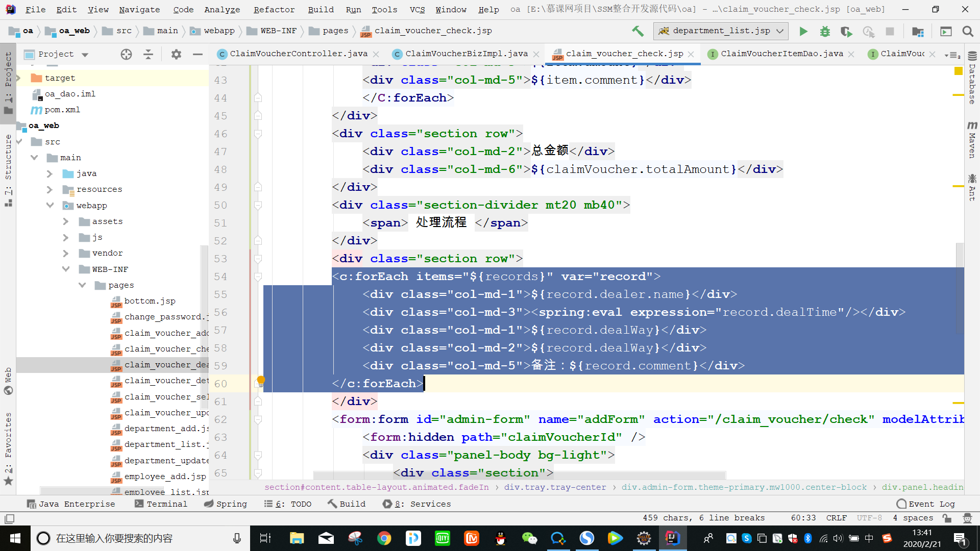Open the Web tool window

[x=8, y=381]
